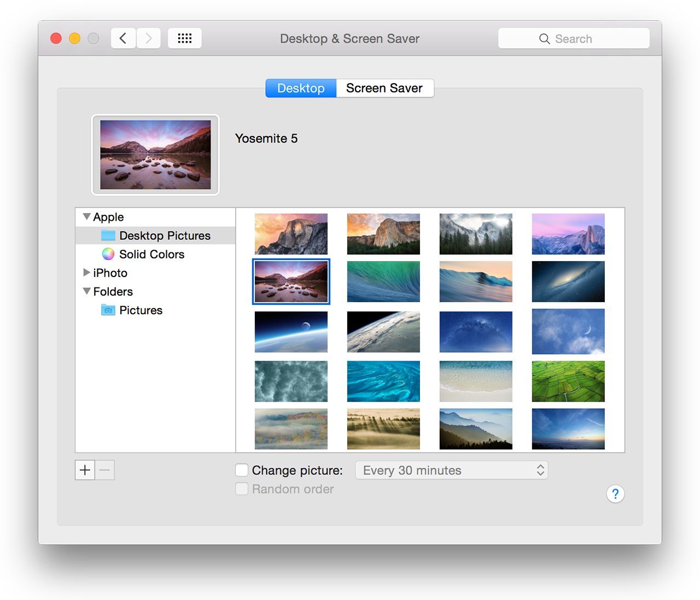This screenshot has height=600, width=700.
Task: Toggle the Random order checkbox
Action: pos(242,489)
